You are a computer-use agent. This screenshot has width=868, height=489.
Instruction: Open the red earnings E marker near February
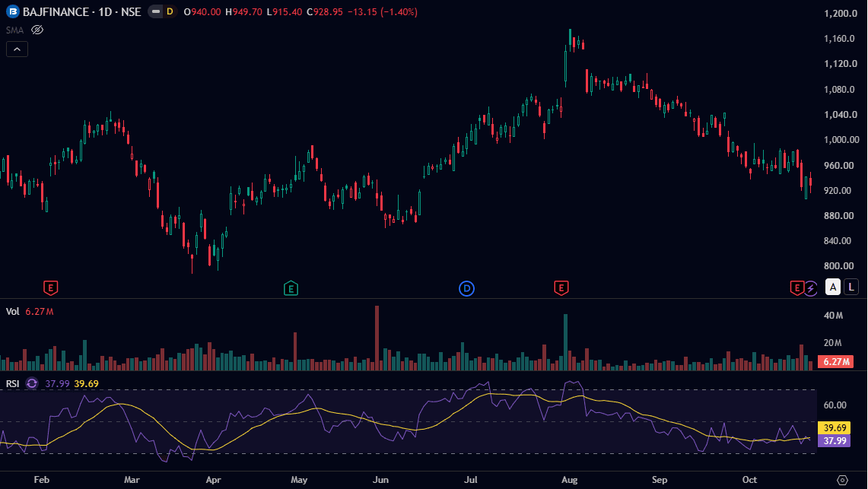(x=50, y=287)
